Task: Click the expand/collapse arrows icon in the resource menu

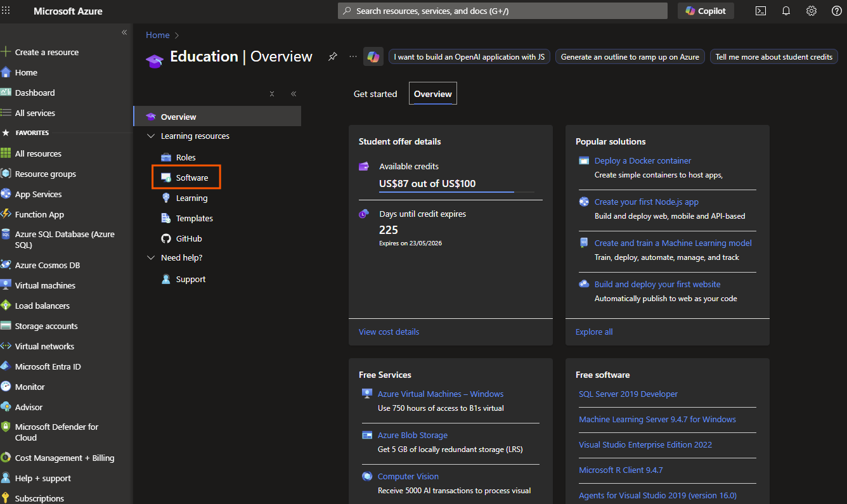Action: (x=272, y=94)
